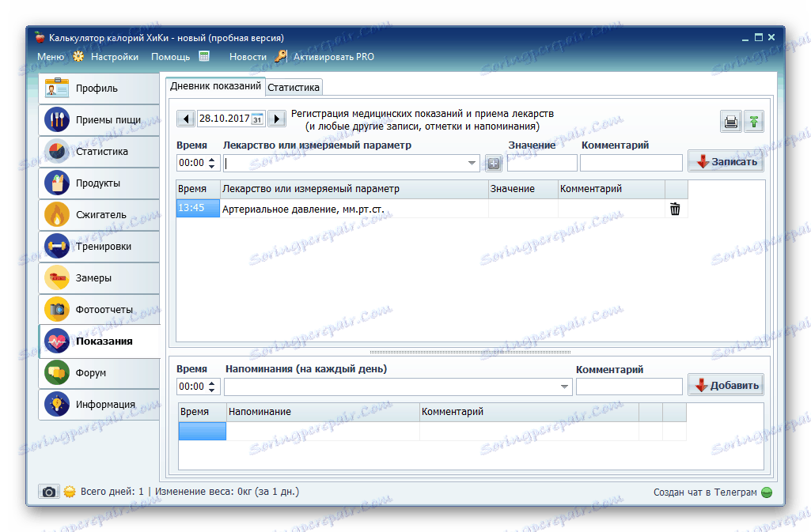Open the Фотоотчеты section

(99, 309)
